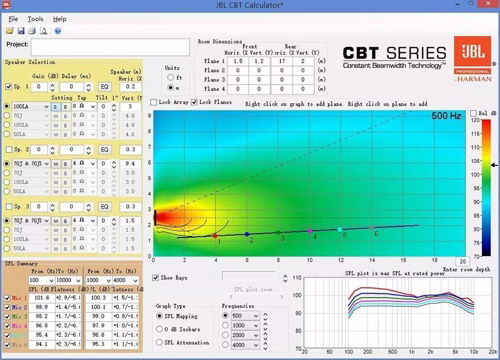This screenshot has height=360, width=500.
Task: Click the Save disk icon
Action: coord(21,31)
